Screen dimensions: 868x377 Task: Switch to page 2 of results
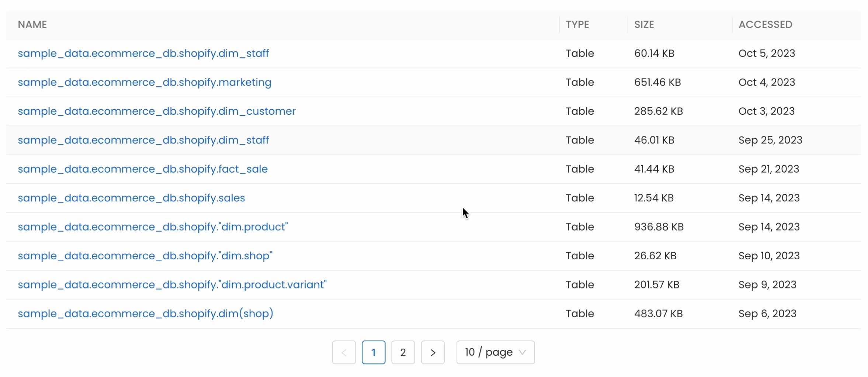(403, 352)
